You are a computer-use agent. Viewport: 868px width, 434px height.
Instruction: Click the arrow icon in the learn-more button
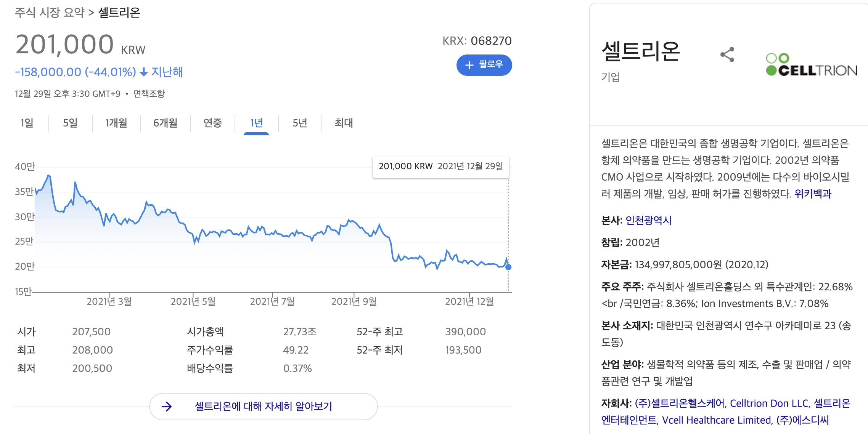pyautogui.click(x=167, y=407)
